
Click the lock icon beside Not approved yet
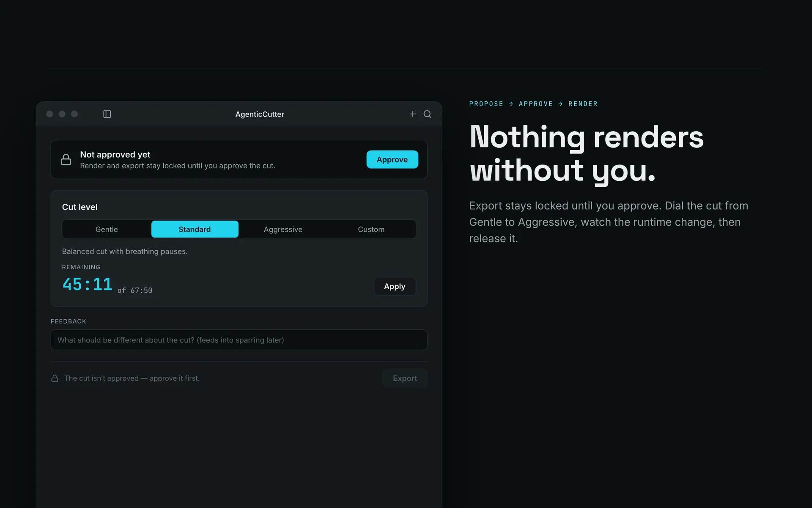point(66,160)
